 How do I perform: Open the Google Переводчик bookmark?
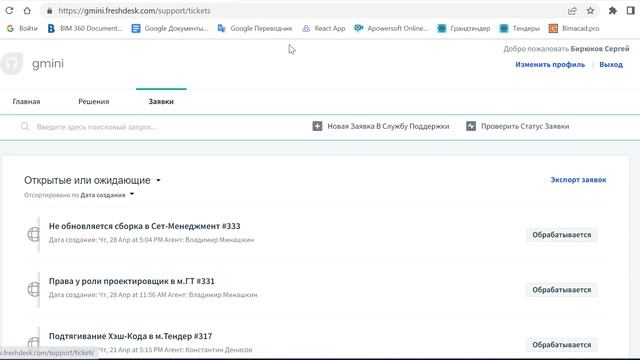[255, 29]
